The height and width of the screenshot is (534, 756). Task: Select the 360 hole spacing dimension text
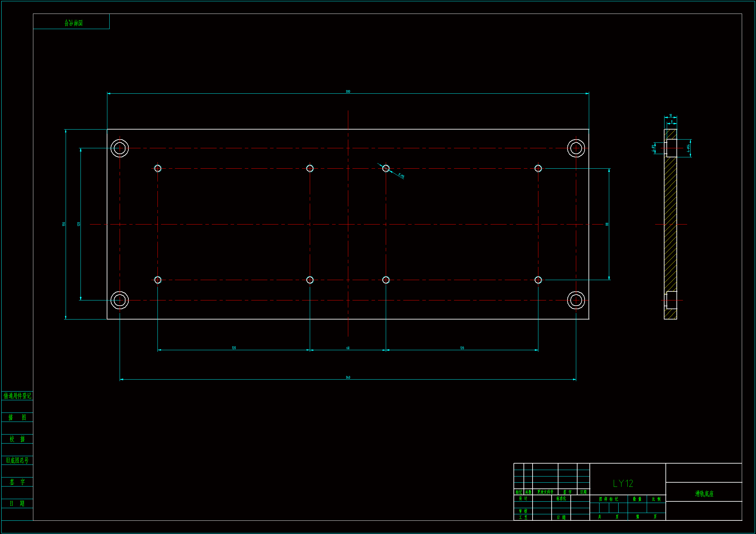[348, 377]
